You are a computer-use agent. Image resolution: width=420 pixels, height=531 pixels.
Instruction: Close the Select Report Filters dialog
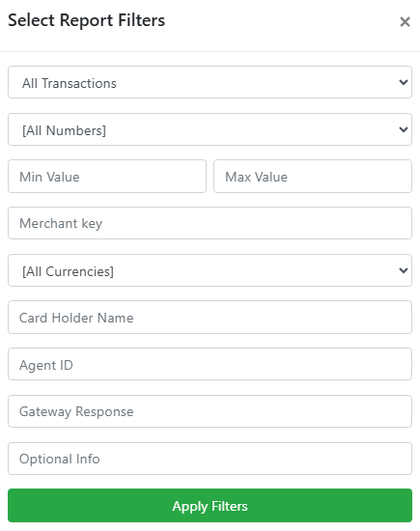(405, 21)
